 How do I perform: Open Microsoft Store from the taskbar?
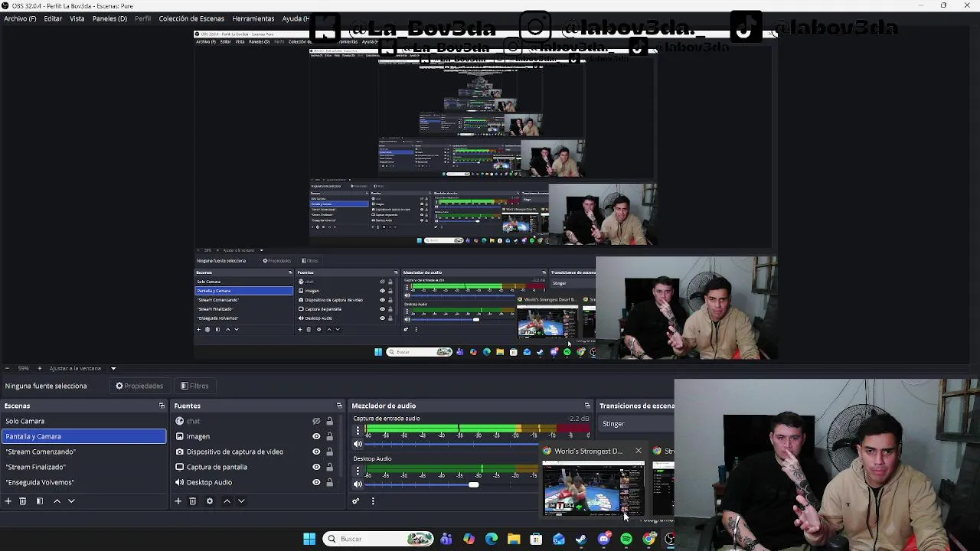pyautogui.click(x=536, y=539)
